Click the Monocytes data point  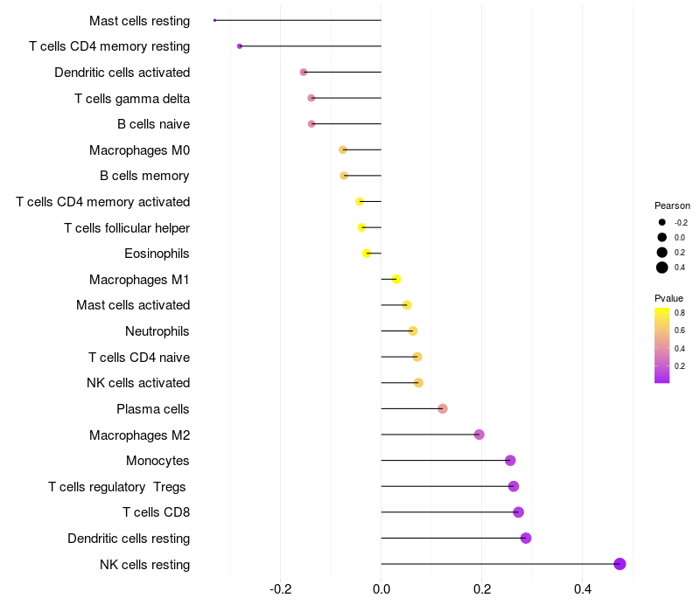[510, 461]
